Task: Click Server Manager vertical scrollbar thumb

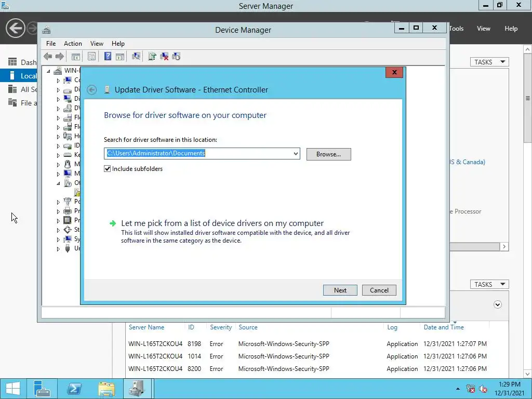Action: click(x=528, y=98)
